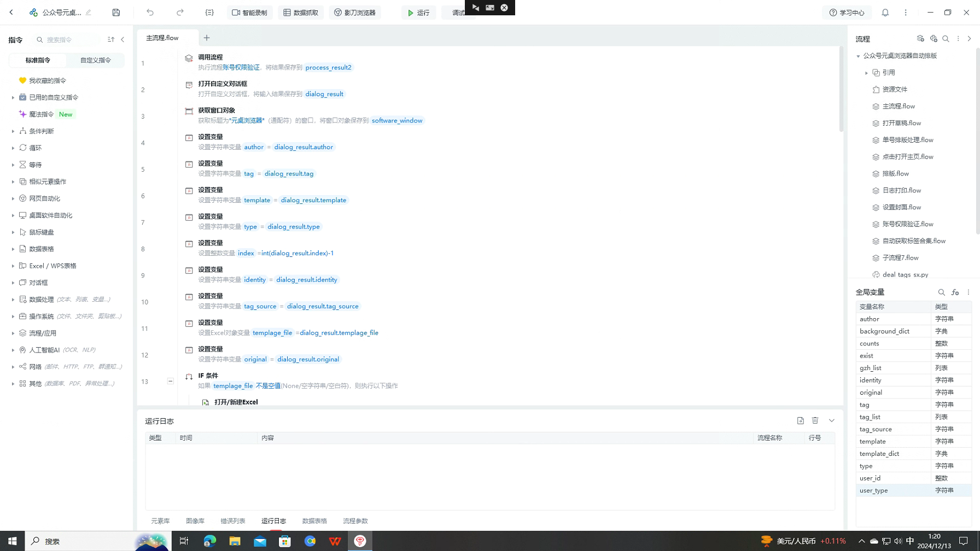The image size is (980, 551).
Task: Select the background_dict variable row
Action: coord(913,331)
